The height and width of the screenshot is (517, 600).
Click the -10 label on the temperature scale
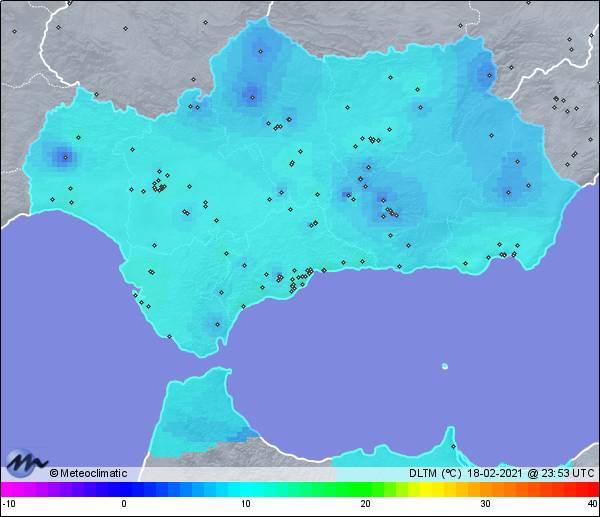click(9, 504)
